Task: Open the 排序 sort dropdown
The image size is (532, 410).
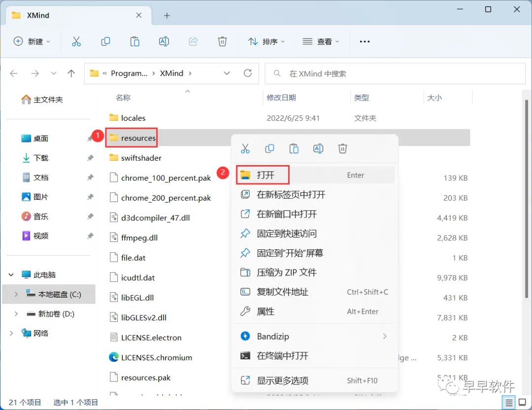Action: tap(266, 41)
